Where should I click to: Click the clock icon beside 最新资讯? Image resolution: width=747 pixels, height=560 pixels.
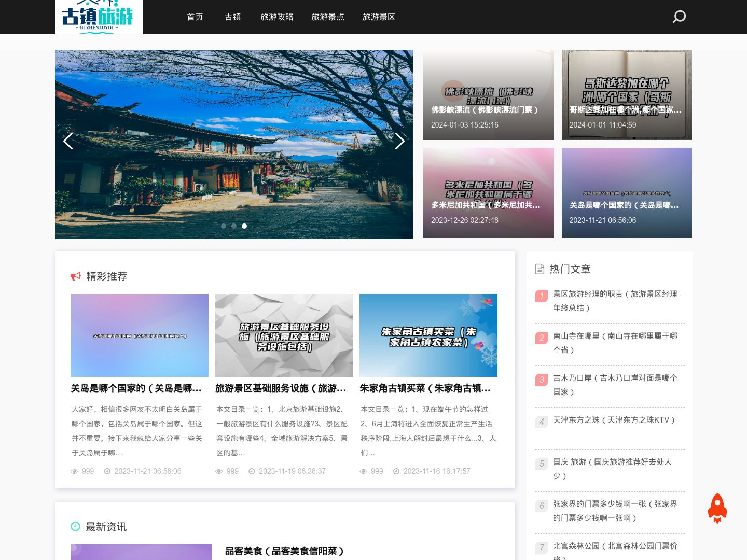(x=75, y=526)
